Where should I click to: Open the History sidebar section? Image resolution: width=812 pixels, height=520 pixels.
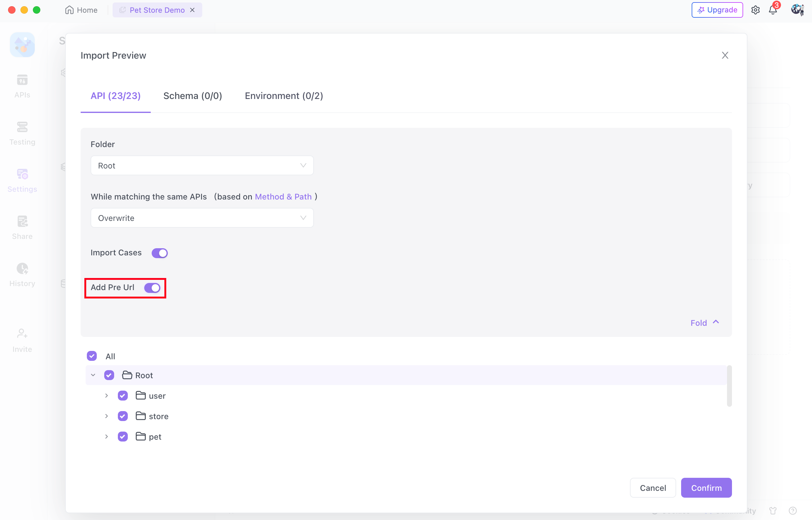click(22, 275)
